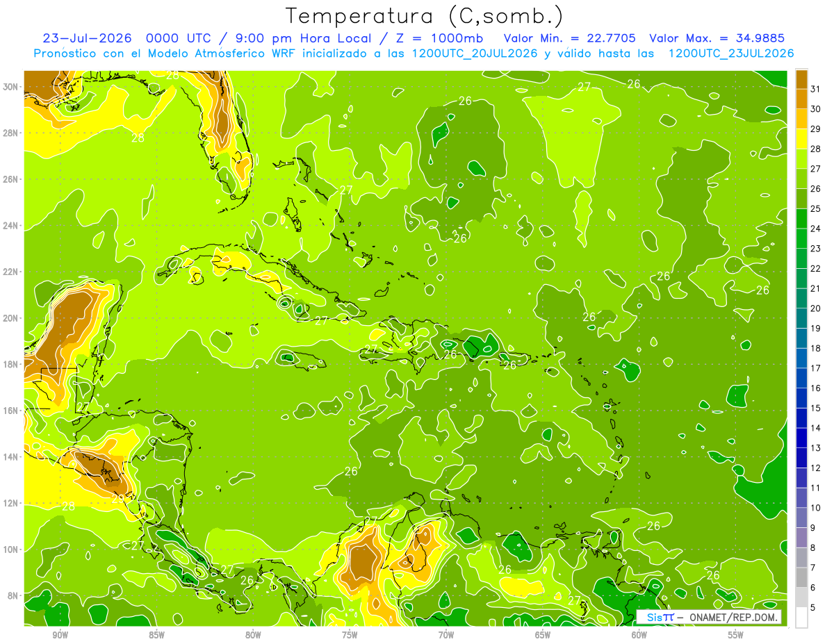This screenshot has width=834, height=644.
Task: Click the '18N' latitude axis label
Action: [x=11, y=364]
